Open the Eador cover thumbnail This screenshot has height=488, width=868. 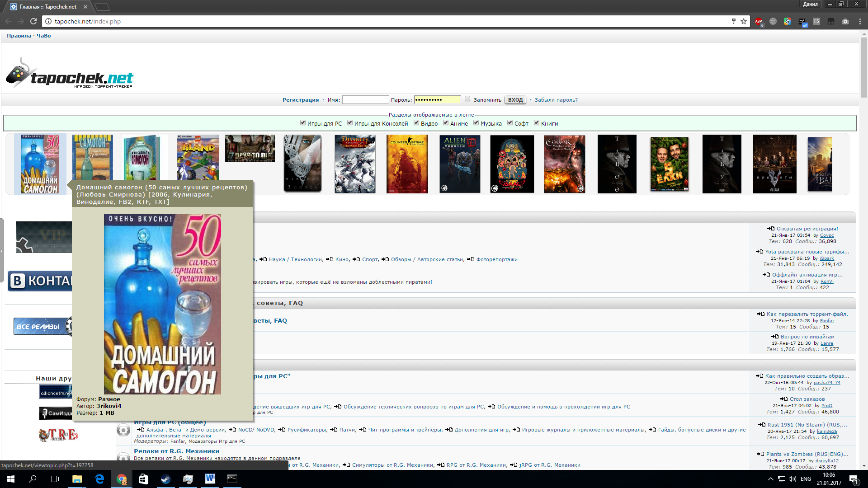(565, 164)
